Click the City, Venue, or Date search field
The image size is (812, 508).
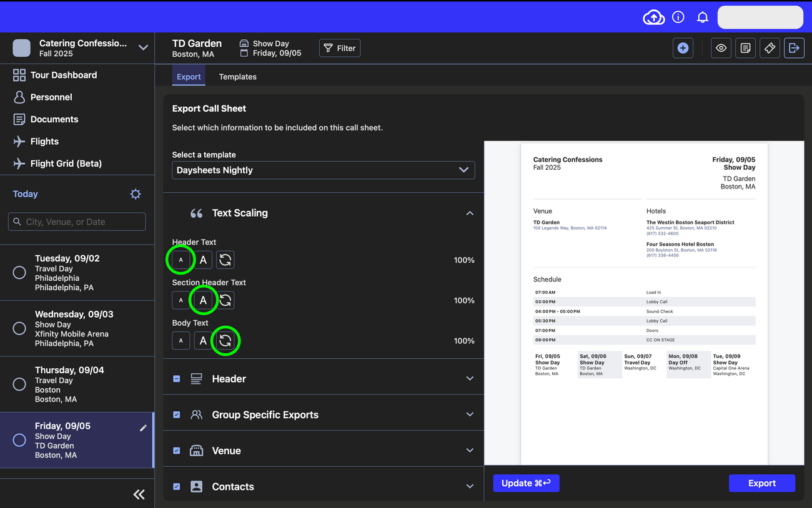77,222
